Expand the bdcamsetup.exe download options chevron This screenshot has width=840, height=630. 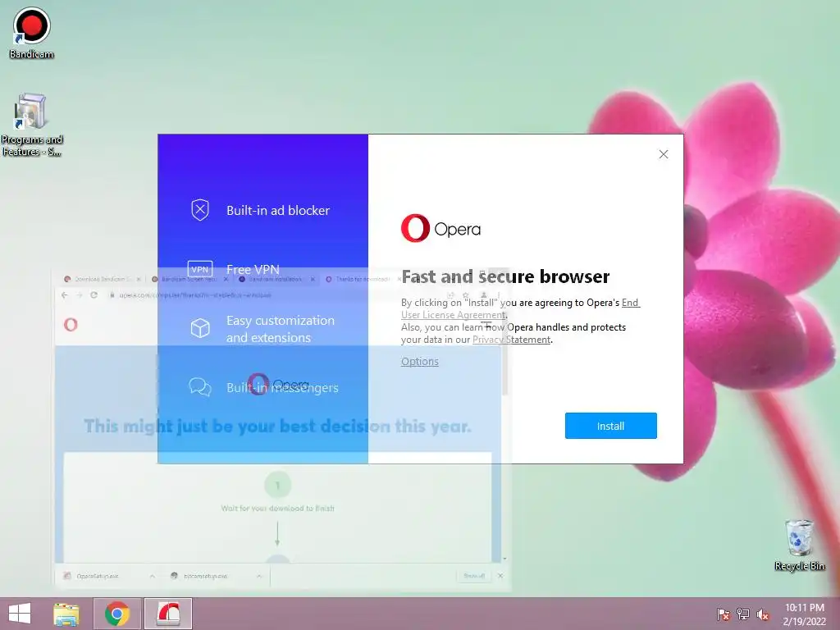[259, 576]
